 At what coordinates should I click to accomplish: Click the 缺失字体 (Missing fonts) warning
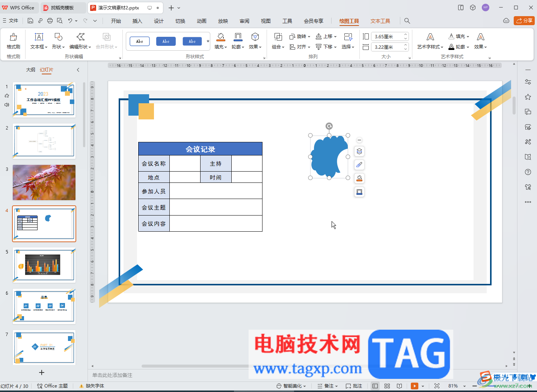point(92,386)
